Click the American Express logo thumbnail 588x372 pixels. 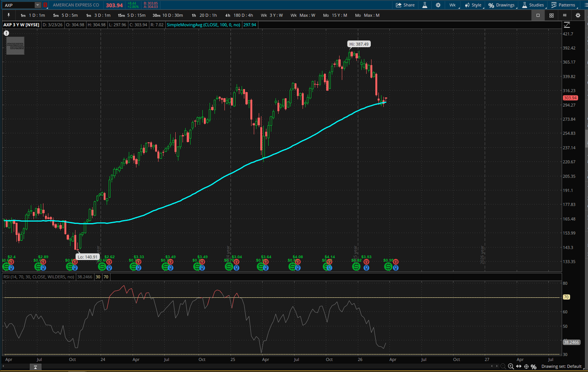click(x=15, y=45)
